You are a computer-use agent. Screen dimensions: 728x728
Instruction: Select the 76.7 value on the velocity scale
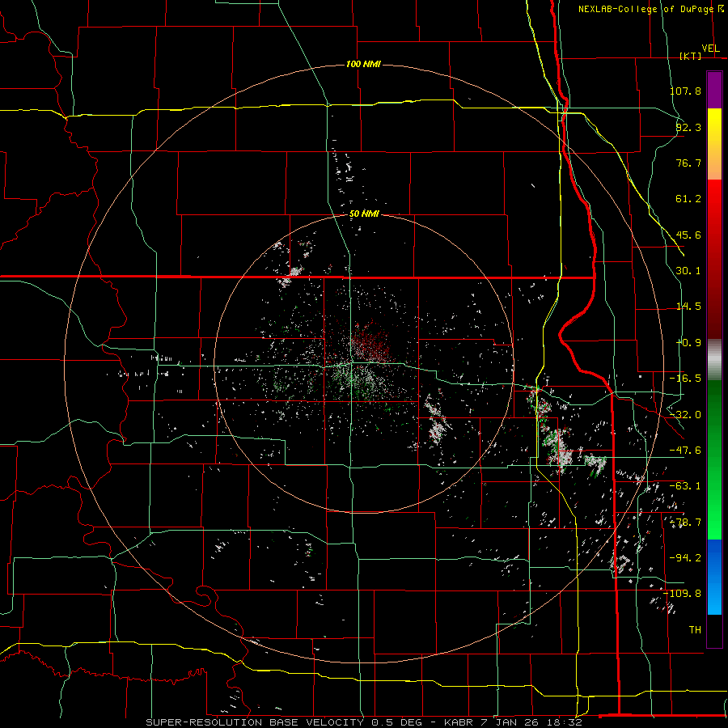click(x=688, y=163)
